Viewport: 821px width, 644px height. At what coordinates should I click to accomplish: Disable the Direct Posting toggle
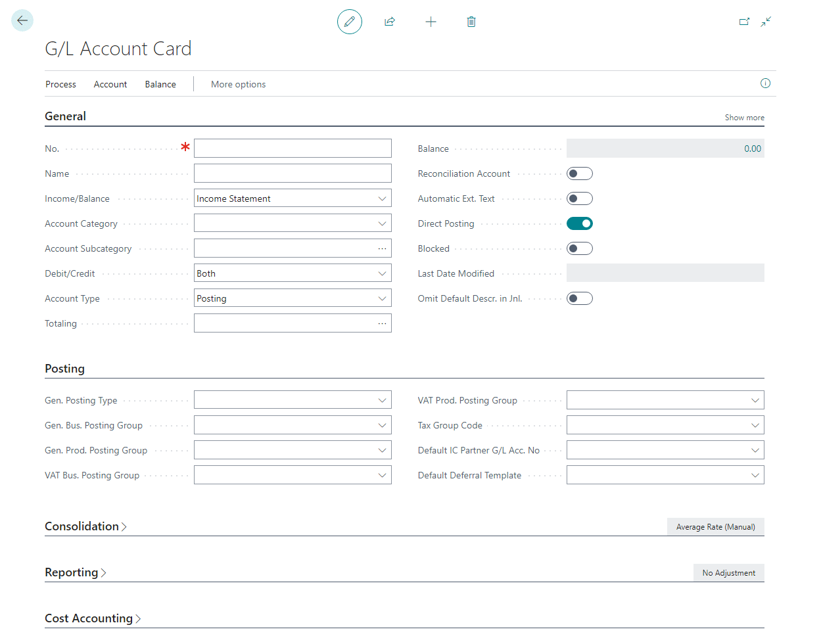[579, 223]
